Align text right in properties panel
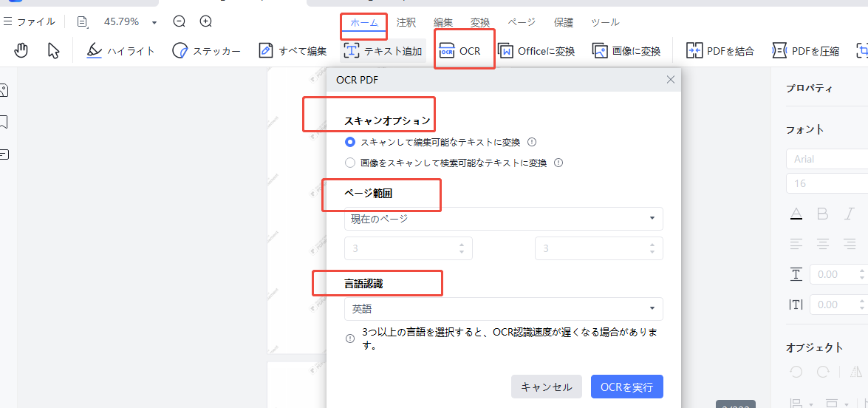Viewport: 868px width, 408px height. pos(850,242)
